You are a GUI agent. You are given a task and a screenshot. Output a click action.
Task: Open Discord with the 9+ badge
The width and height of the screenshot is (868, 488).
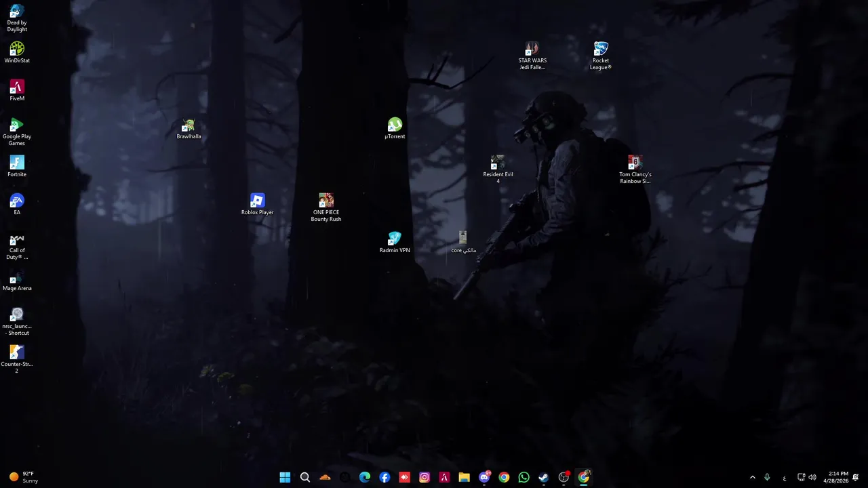point(484,477)
